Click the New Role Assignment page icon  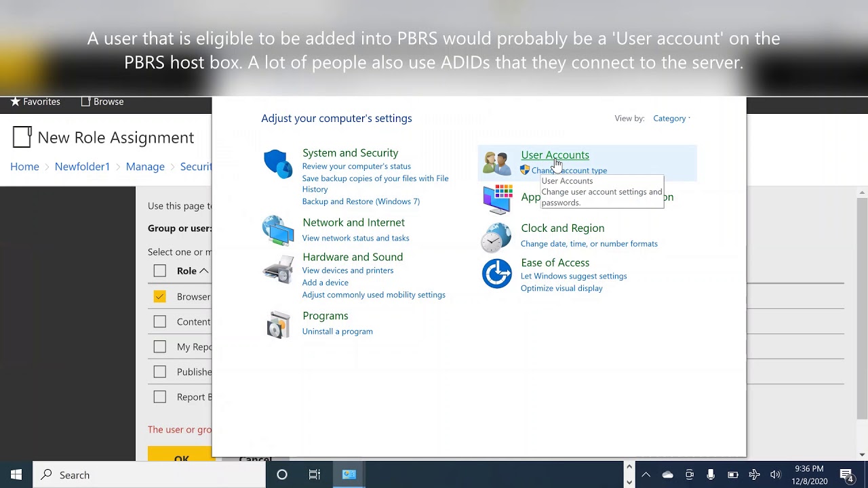point(22,138)
